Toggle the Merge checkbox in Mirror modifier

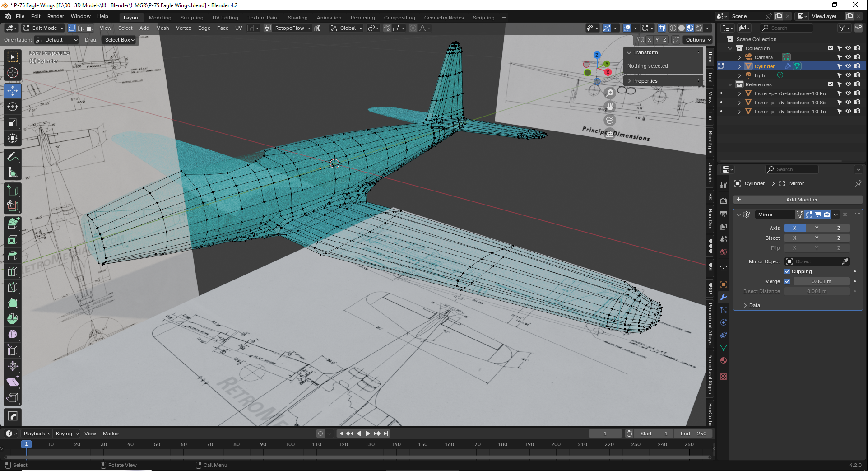pos(787,281)
